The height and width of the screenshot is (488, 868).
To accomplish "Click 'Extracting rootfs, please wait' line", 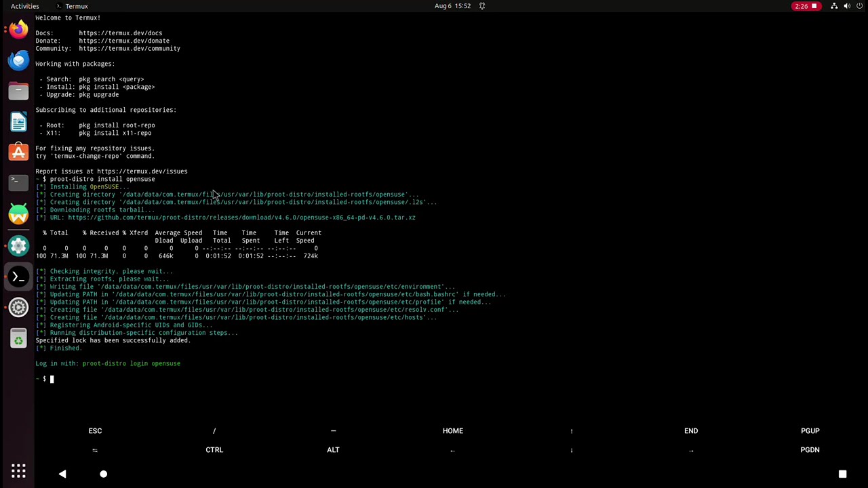I will [102, 279].
